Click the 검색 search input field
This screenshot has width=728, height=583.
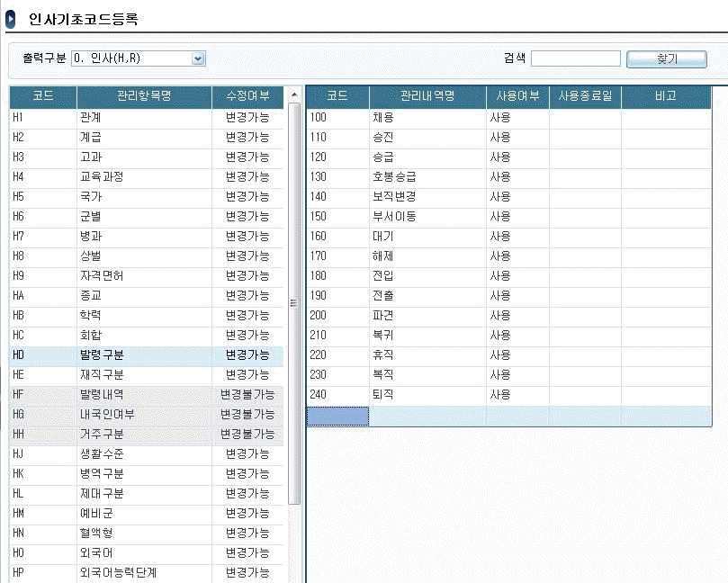575,58
